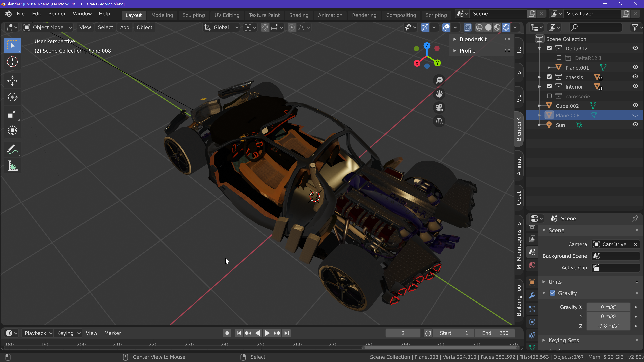Image resolution: width=644 pixels, height=362 pixels.
Task: Toggle camera view button in viewport
Action: (x=439, y=108)
